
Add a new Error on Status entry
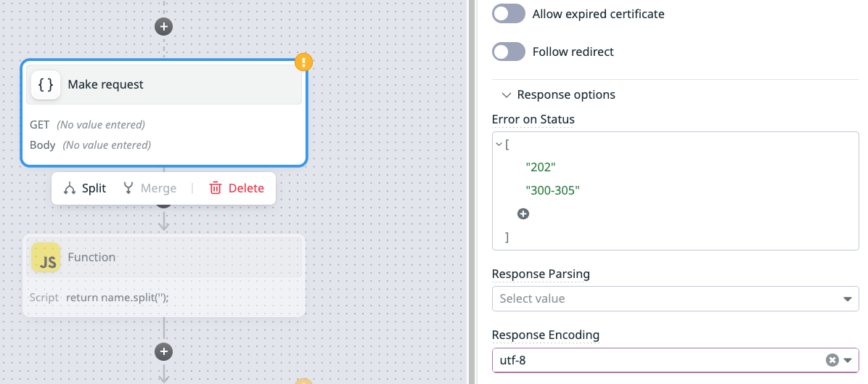[523, 214]
